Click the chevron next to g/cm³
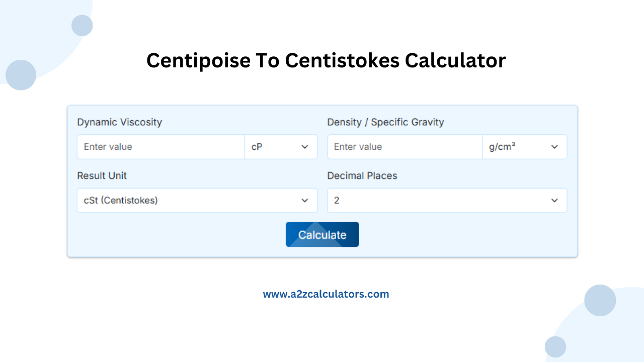644x362 pixels. 554,147
